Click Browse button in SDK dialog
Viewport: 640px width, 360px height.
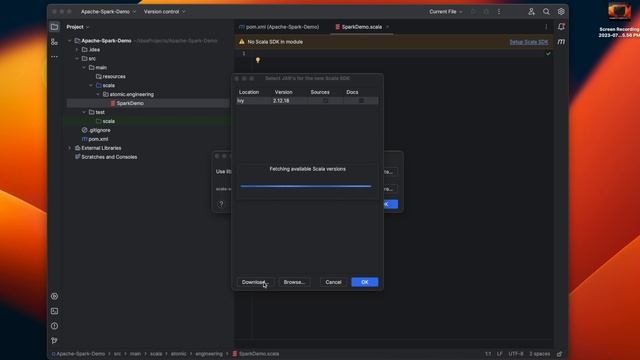coord(294,282)
